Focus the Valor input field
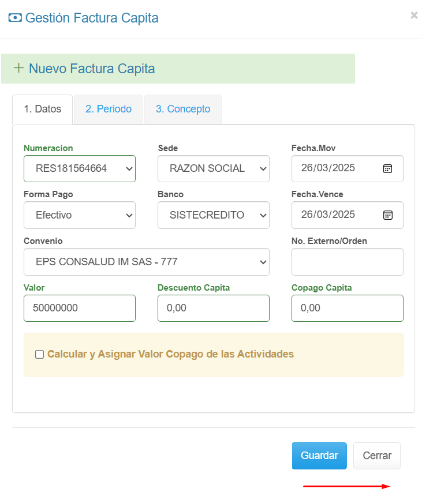The image size is (422, 504). tap(80, 309)
